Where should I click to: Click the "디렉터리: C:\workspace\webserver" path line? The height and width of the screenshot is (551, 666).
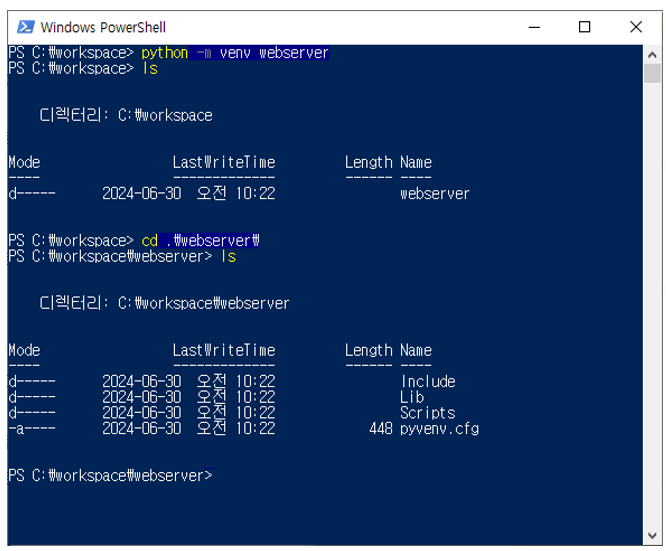click(x=164, y=303)
